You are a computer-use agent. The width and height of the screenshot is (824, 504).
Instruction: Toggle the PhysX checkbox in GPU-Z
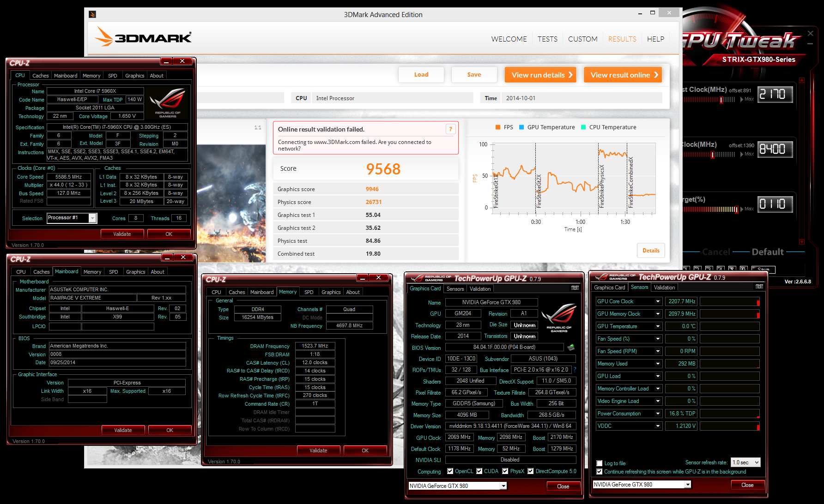coord(505,471)
